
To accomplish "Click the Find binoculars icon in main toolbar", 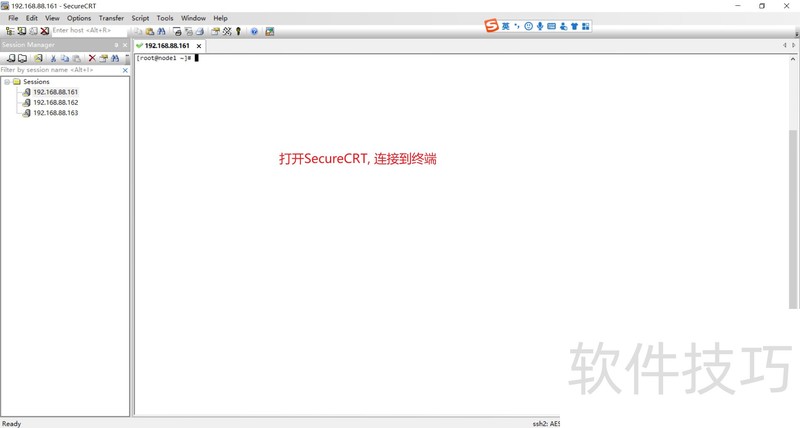I will (161, 32).
